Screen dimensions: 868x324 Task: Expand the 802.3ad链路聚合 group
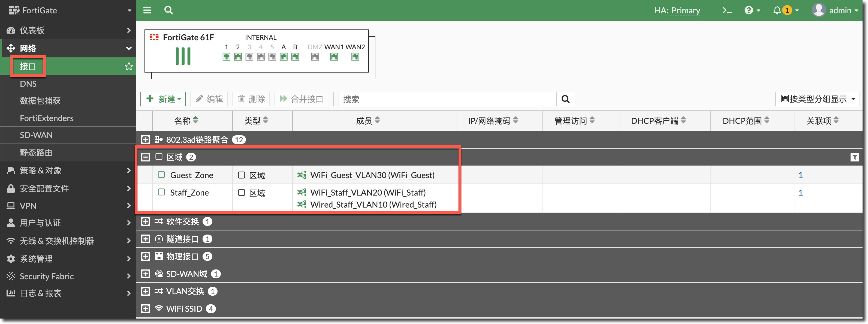click(146, 140)
